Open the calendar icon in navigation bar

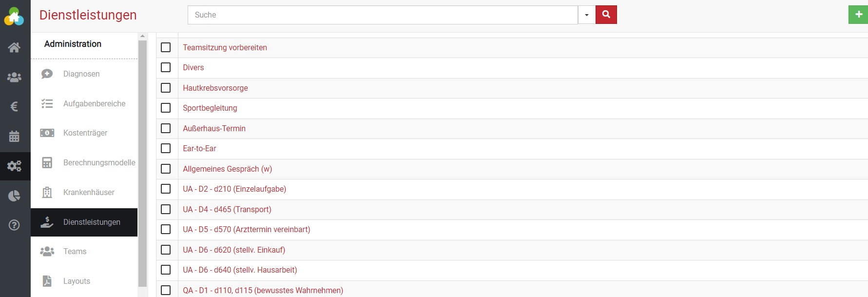(x=14, y=137)
